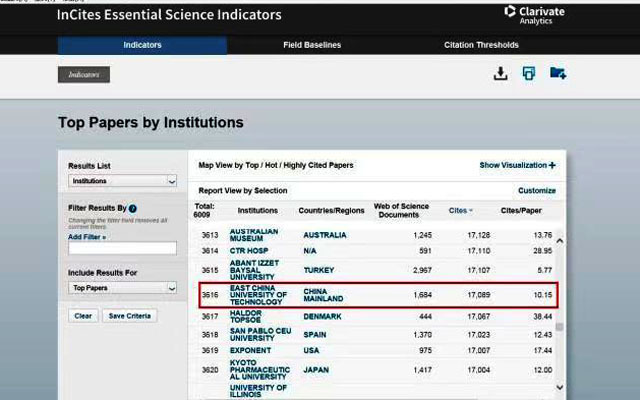640x400 pixels.
Task: Click the table scrollbar thumb
Action: [560, 327]
